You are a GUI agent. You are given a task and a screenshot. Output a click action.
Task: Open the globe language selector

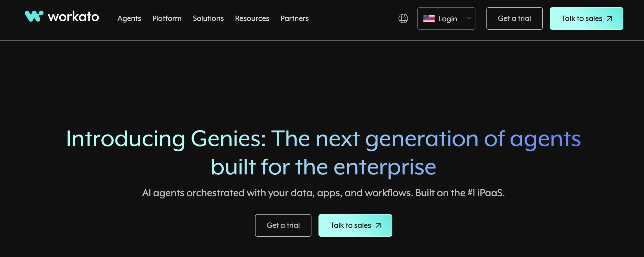coord(403,18)
